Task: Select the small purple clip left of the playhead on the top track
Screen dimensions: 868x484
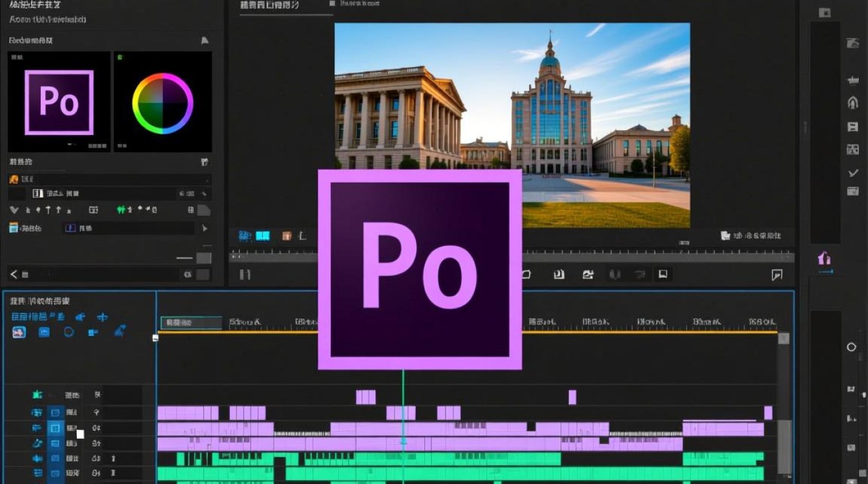Action: pos(366,397)
